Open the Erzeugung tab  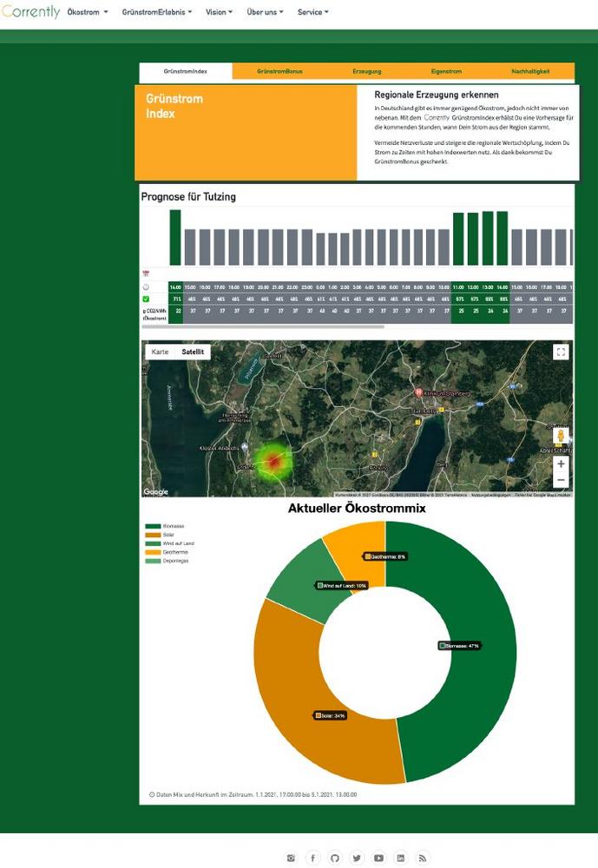click(366, 71)
